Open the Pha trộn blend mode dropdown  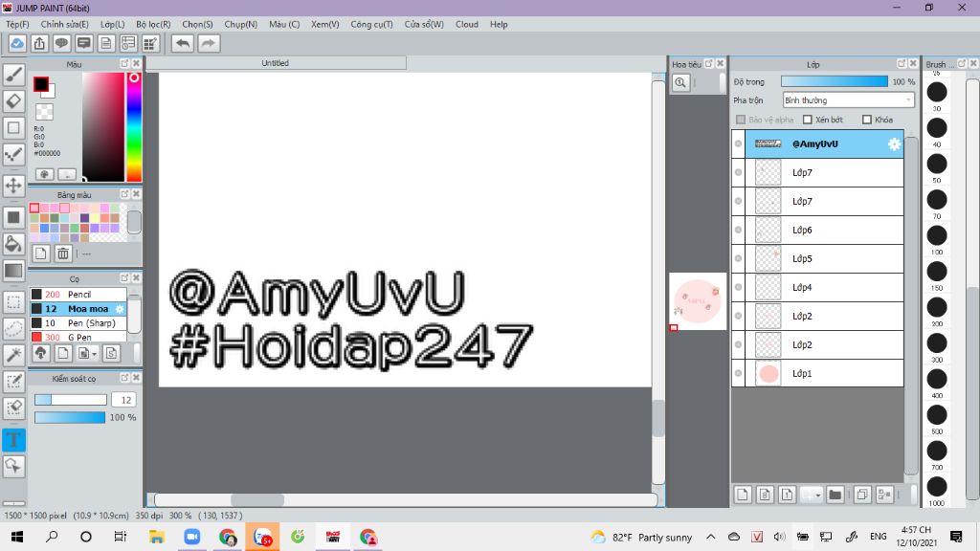point(849,99)
